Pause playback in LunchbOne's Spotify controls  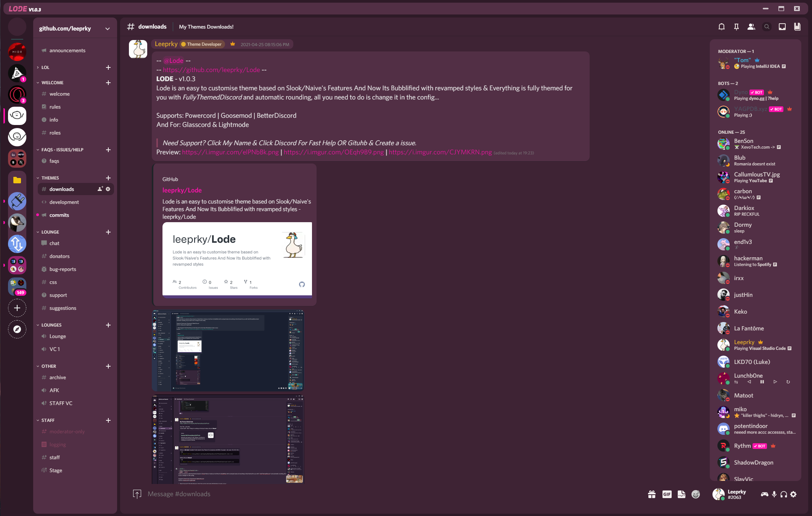click(762, 382)
